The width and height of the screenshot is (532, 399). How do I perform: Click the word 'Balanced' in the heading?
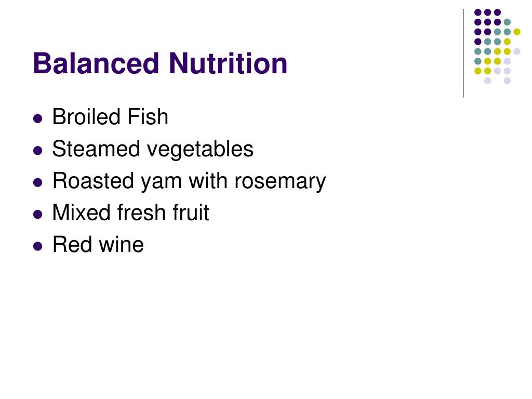(96, 63)
